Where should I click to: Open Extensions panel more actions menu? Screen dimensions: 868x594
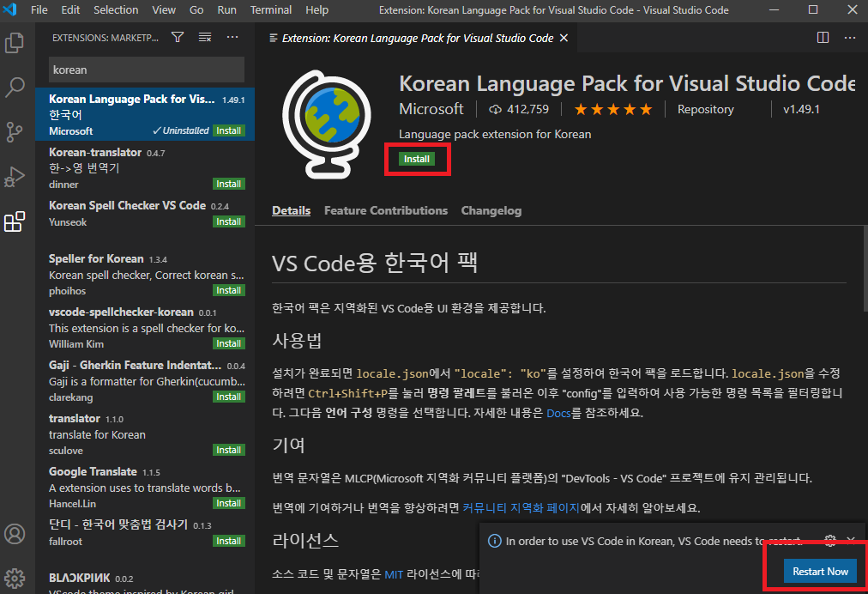[232, 37]
